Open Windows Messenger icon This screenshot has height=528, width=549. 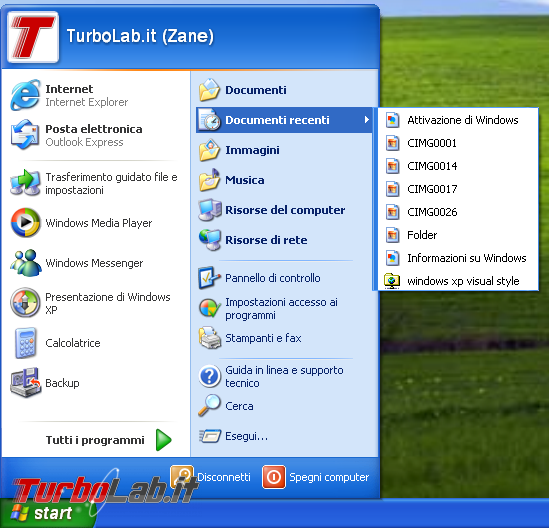point(25,263)
